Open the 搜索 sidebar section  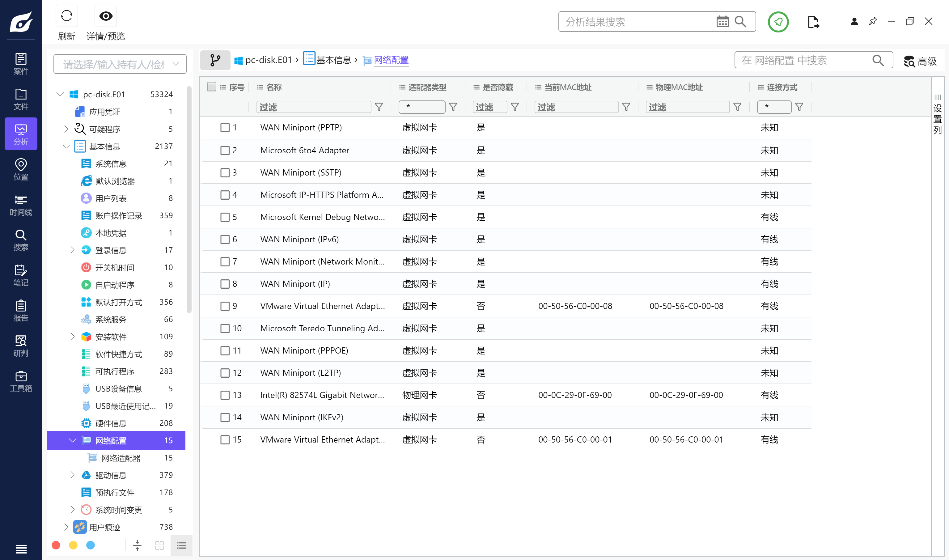click(x=21, y=240)
